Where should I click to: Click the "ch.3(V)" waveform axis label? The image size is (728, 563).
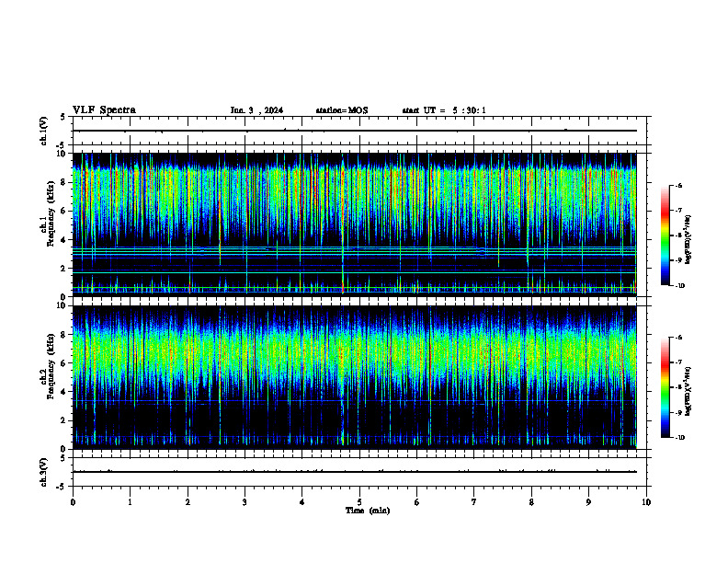[x=44, y=472]
